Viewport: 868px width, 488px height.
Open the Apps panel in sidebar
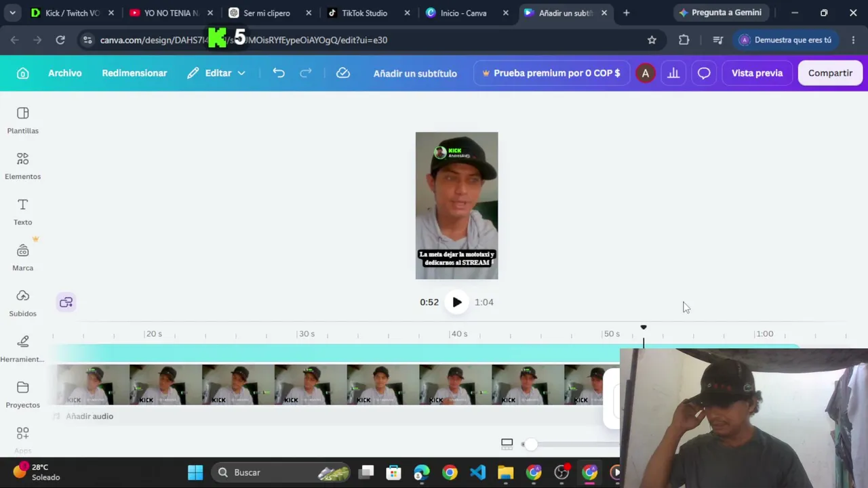click(x=23, y=439)
